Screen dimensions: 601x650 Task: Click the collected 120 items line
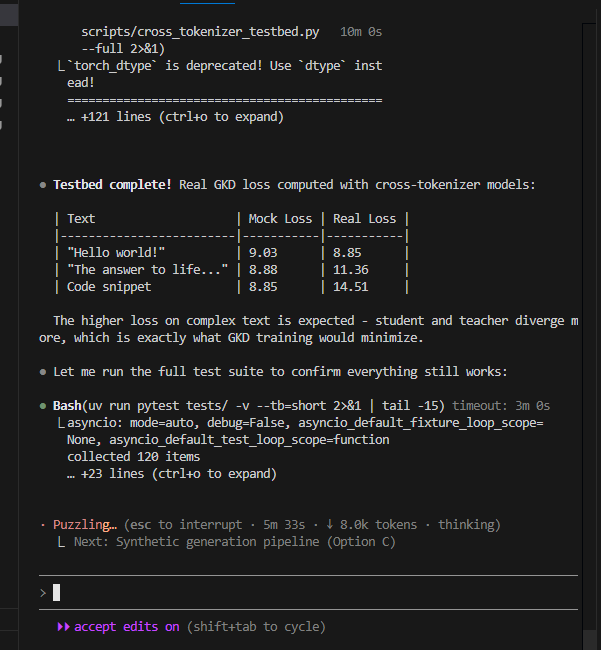pos(133,456)
